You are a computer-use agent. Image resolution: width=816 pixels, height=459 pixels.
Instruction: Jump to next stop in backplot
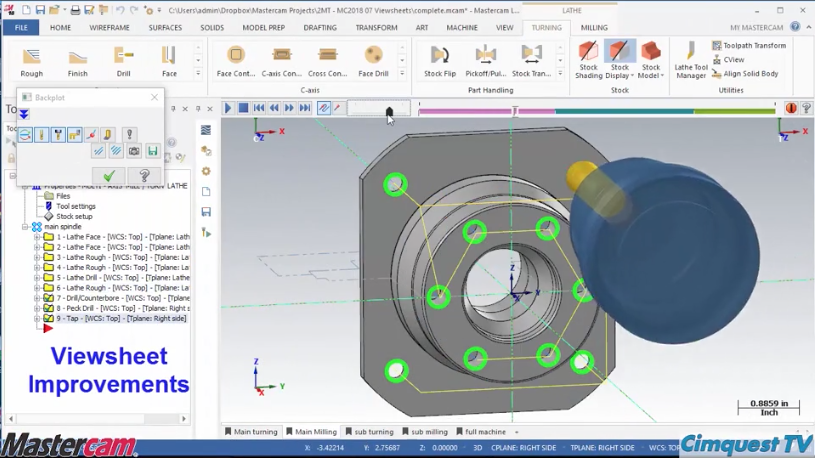[305, 108]
